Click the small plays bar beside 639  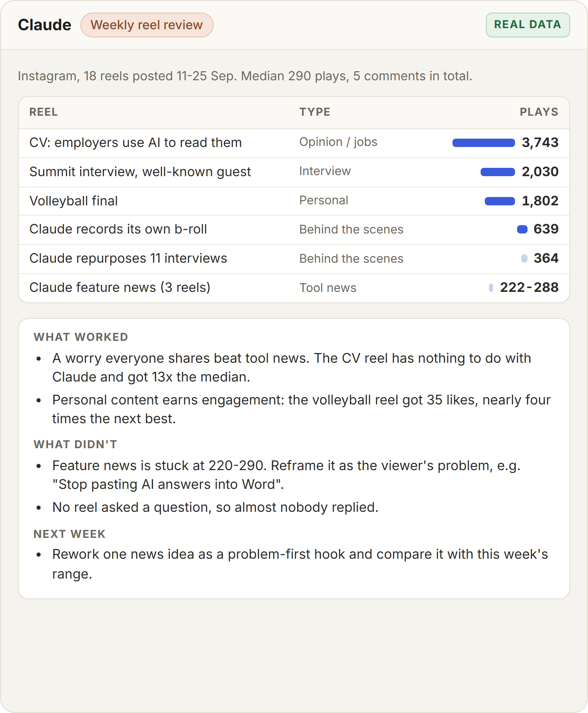[x=522, y=229]
